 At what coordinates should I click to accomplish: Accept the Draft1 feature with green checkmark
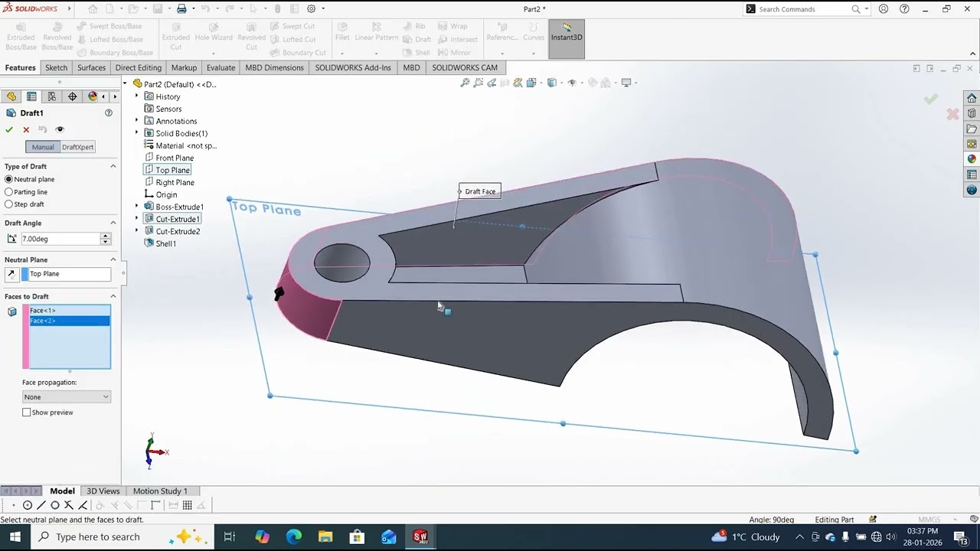pos(9,129)
